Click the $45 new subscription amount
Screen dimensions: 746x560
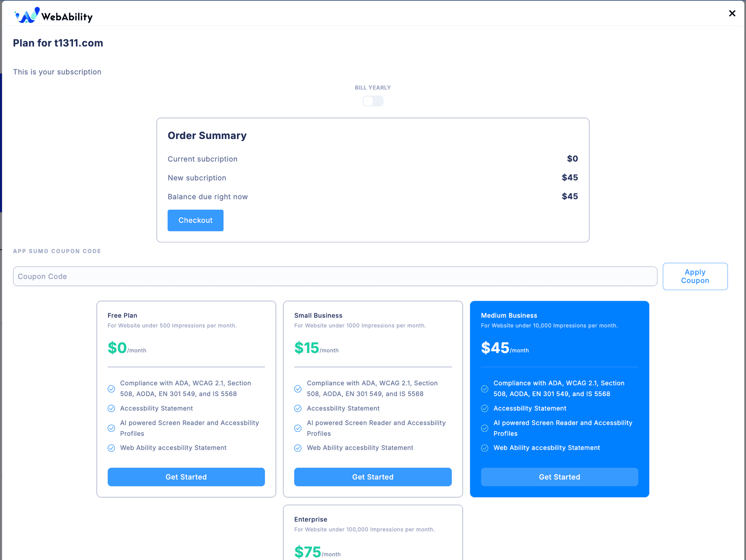570,177
